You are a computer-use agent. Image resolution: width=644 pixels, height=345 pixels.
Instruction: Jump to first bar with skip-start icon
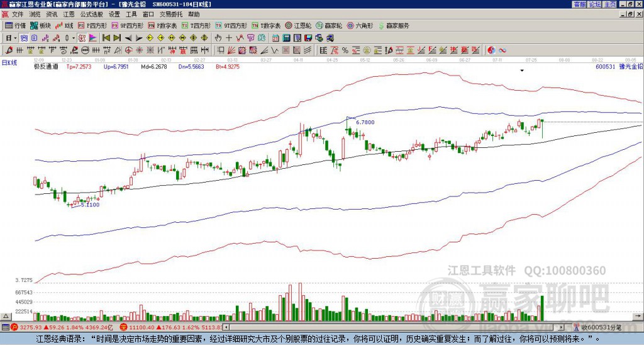(106, 38)
